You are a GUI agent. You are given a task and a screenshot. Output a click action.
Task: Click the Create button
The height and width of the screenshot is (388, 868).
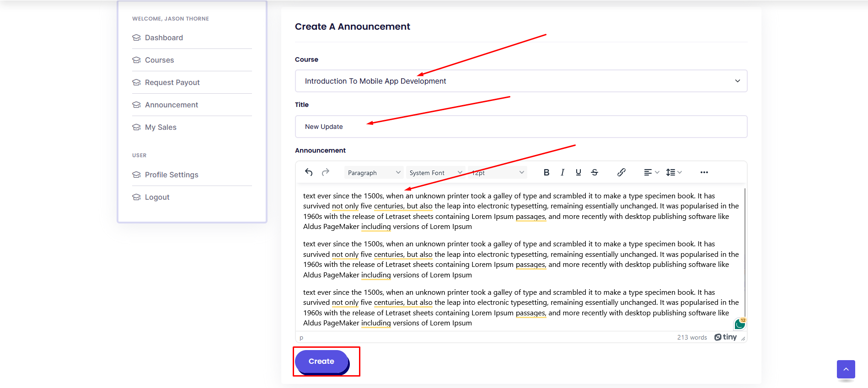tap(321, 361)
